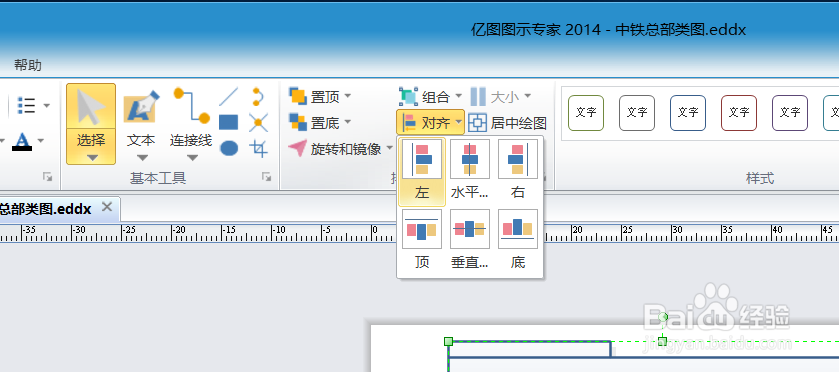Expand the Text tool options arrow
Image resolution: width=839 pixels, height=372 pixels.
tap(142, 157)
